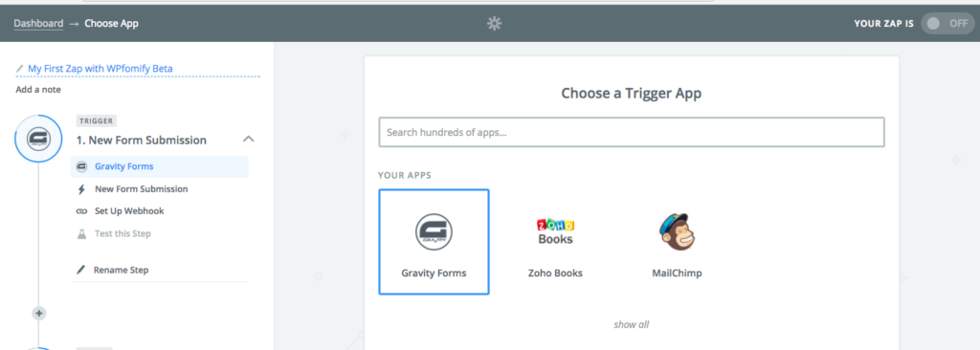The image size is (980, 350).
Task: Toggle the Zap ON/OFF switch
Action: click(x=947, y=24)
